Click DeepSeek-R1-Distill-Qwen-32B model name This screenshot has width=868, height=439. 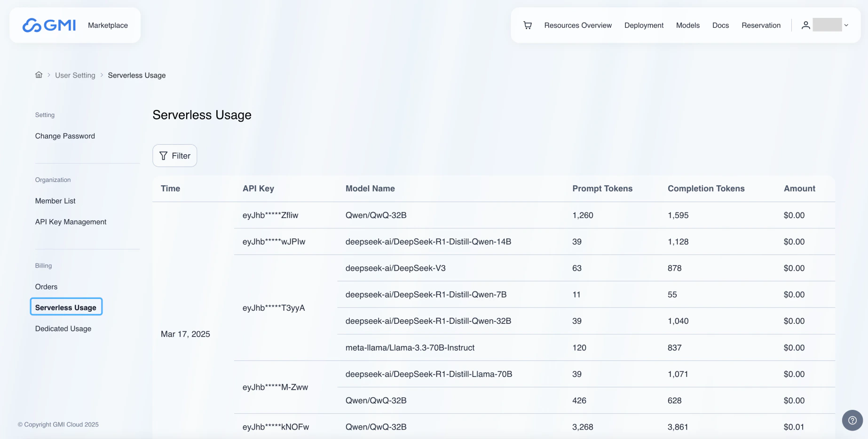428,321
